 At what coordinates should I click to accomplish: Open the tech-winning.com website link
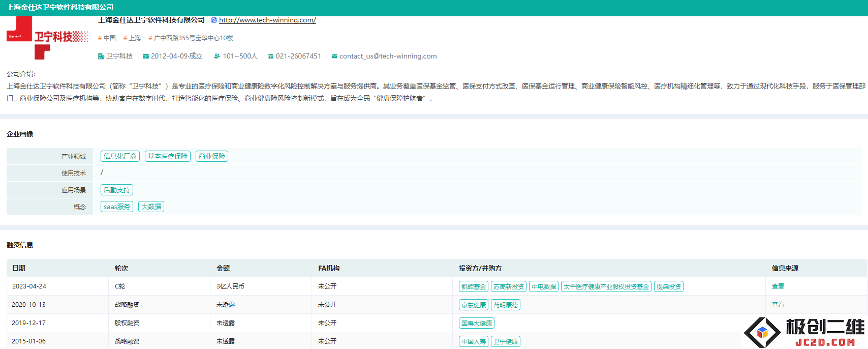[267, 20]
